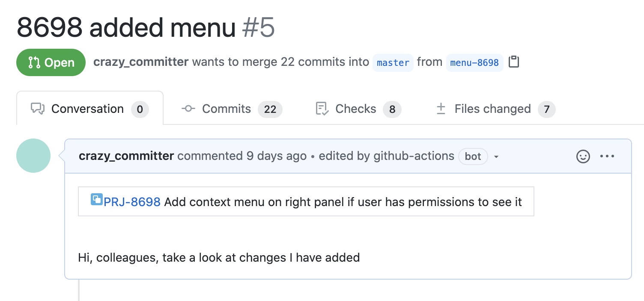Open the three-dots comment options menu
The width and height of the screenshot is (644, 301).
pyautogui.click(x=607, y=156)
